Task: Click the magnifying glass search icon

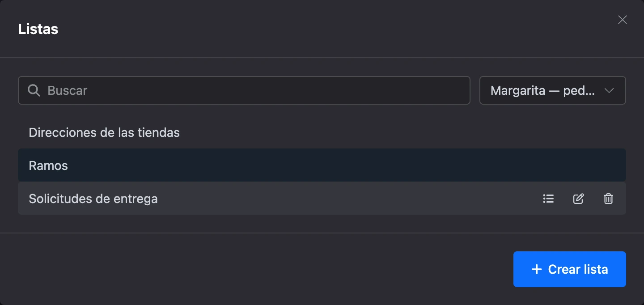Action: click(x=34, y=90)
